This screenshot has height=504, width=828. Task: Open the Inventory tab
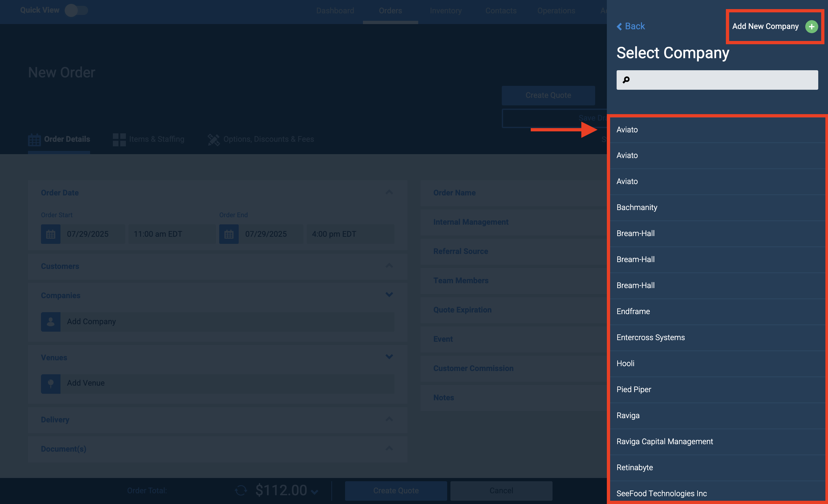tap(446, 11)
